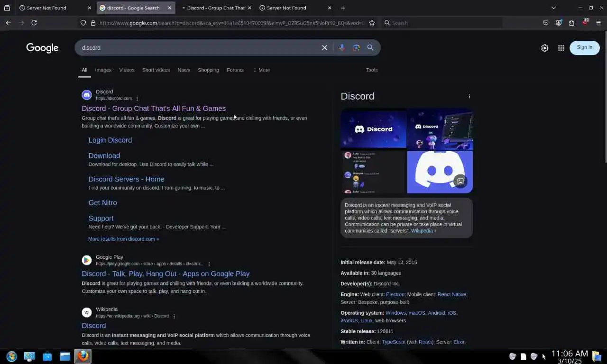Open new tab with plus button

coord(343,8)
